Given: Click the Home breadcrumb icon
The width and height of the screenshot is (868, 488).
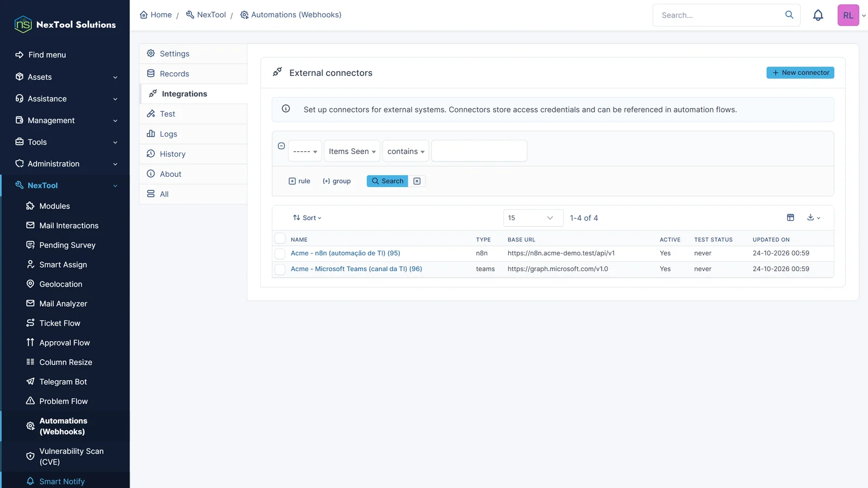Looking at the screenshot, I should pyautogui.click(x=144, y=15).
